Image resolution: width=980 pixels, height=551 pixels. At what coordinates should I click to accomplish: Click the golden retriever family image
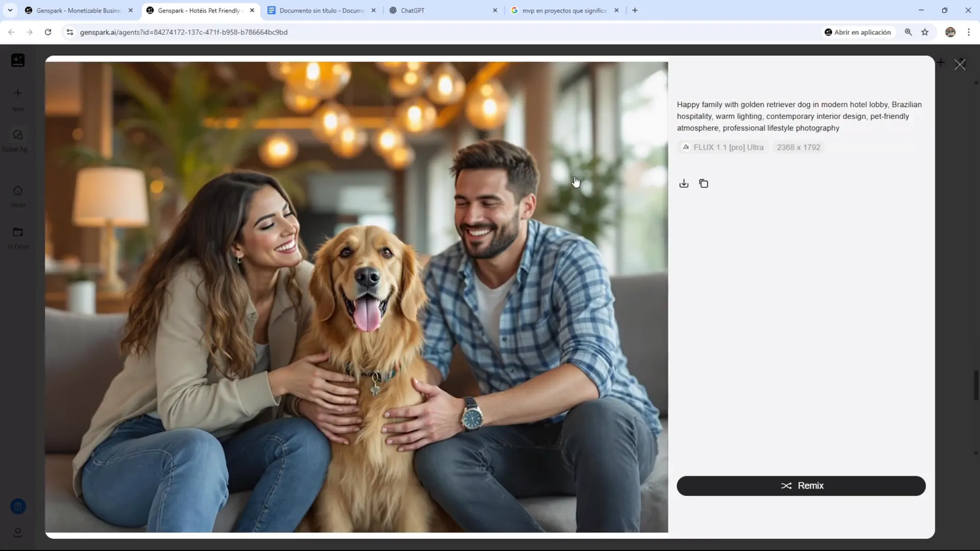tap(356, 297)
